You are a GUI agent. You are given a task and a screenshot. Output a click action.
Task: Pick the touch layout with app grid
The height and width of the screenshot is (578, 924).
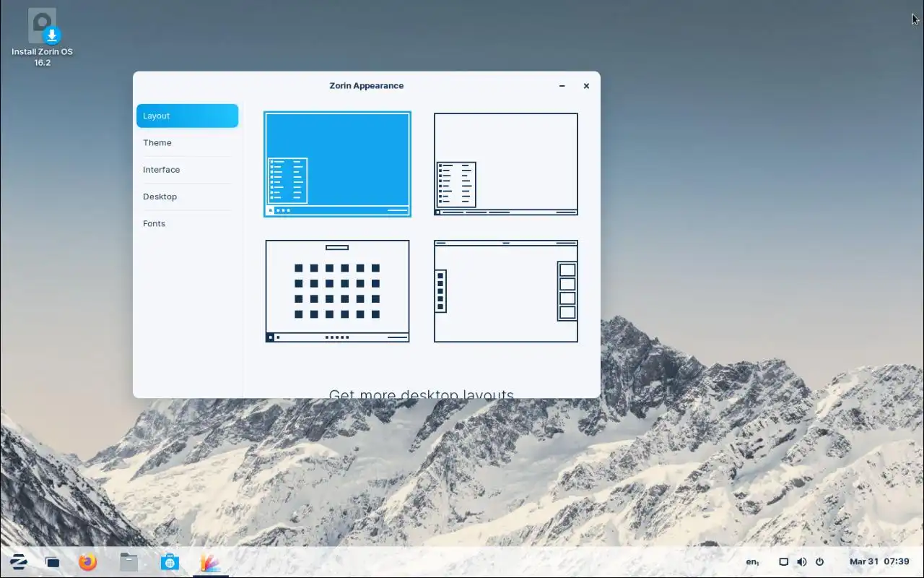coord(337,291)
